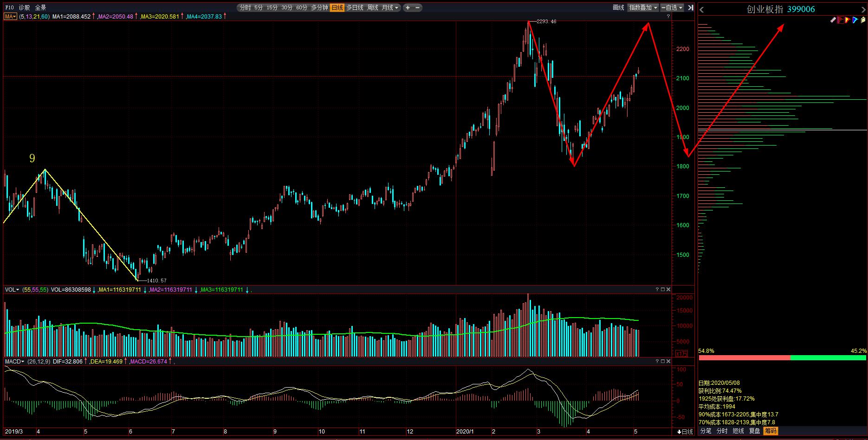Switch to the 短线 short-term tab
The height and width of the screenshot is (440, 868).
point(738,431)
